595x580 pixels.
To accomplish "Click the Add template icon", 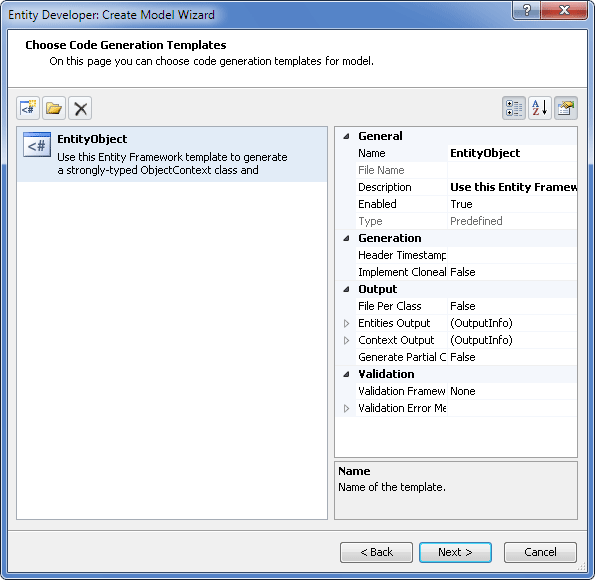I will 28,108.
